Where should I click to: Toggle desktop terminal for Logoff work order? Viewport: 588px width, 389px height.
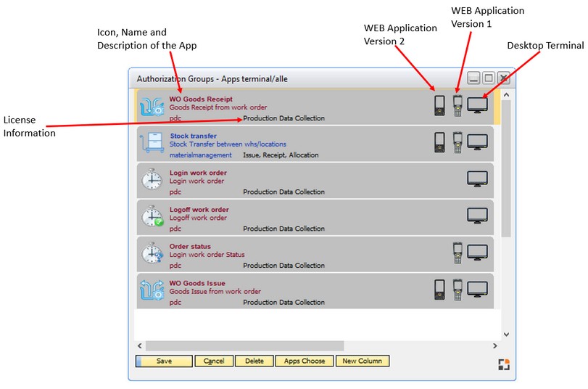[x=477, y=216]
